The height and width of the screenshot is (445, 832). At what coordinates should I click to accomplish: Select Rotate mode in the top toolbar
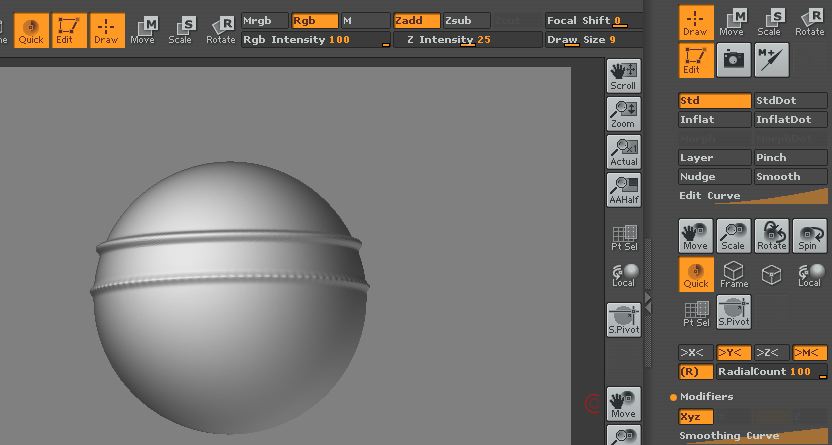[221, 31]
